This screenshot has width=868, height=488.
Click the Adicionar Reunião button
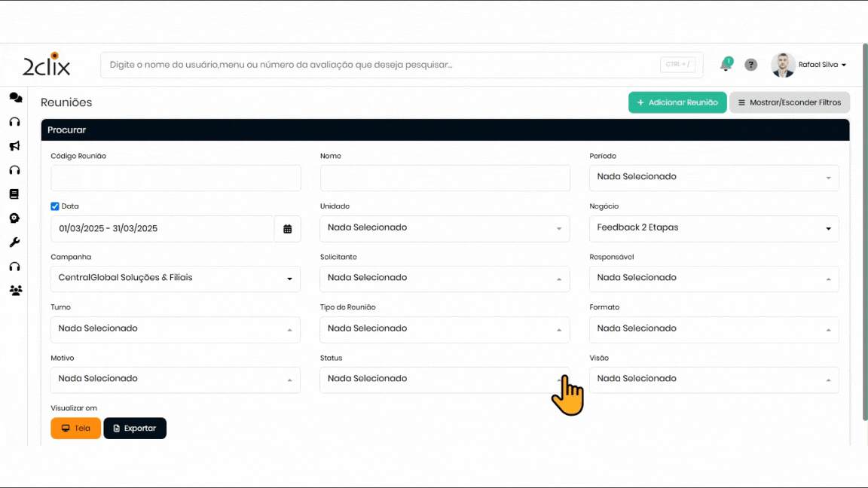click(677, 102)
